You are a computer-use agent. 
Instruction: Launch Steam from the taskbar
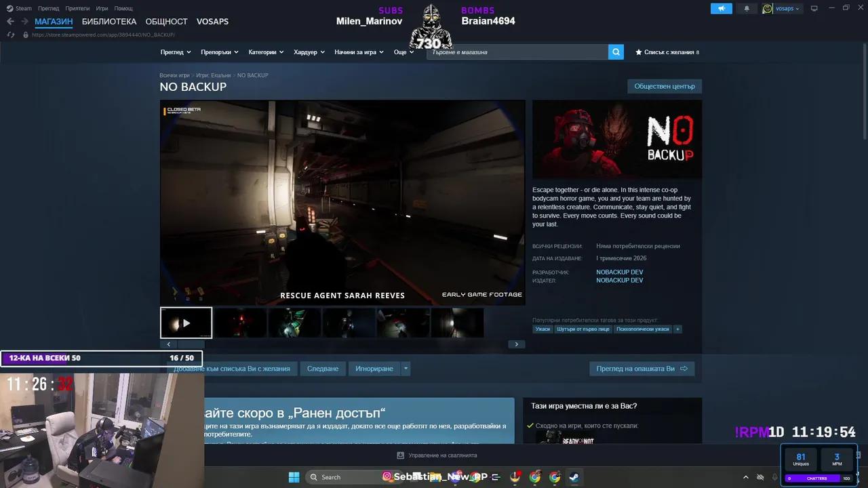click(574, 477)
